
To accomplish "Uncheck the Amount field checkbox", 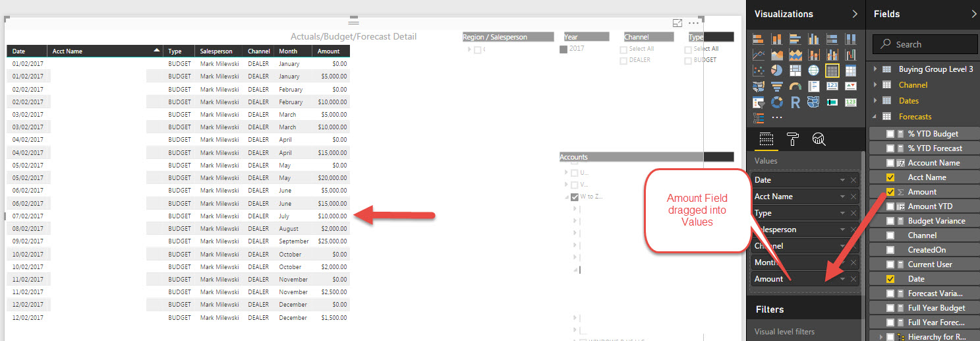I will (x=890, y=192).
